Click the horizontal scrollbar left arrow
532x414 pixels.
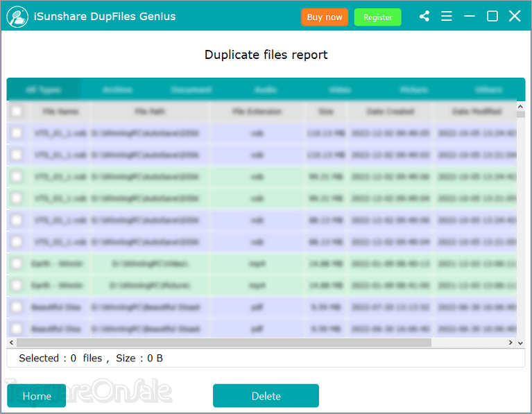tap(12, 343)
